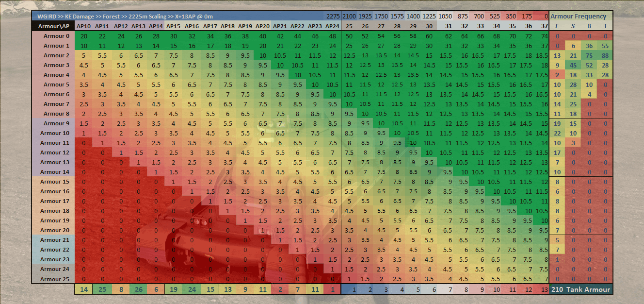644x304 pixels.
Task: Click the "Armour\AP" corner header cell
Action: (53, 26)
